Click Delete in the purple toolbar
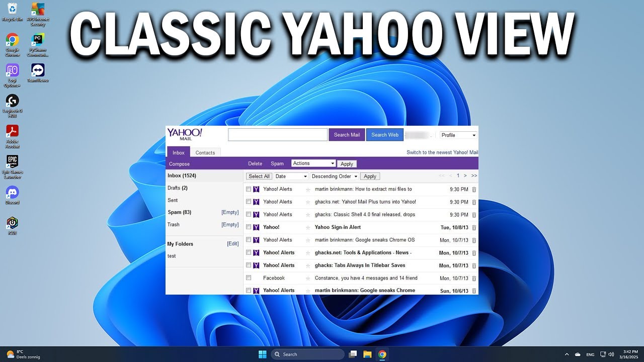The image size is (644, 362). (x=255, y=163)
